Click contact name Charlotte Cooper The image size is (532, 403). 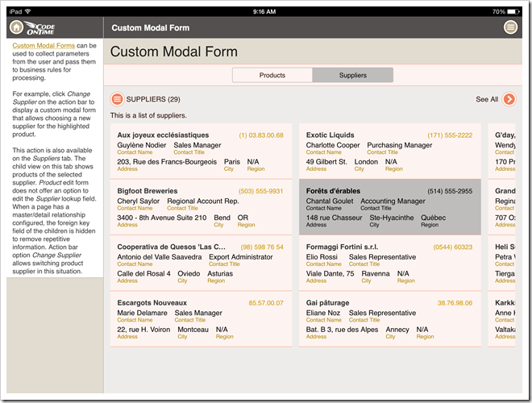coord(332,145)
